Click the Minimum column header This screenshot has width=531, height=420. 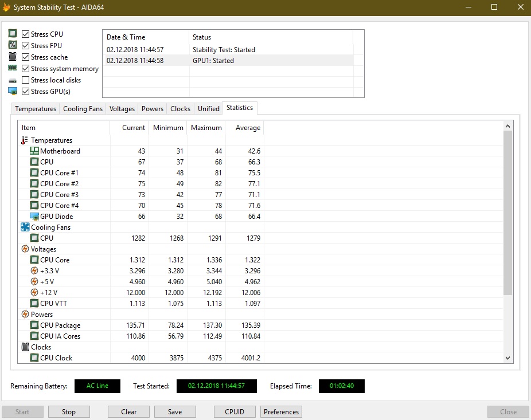tap(167, 128)
